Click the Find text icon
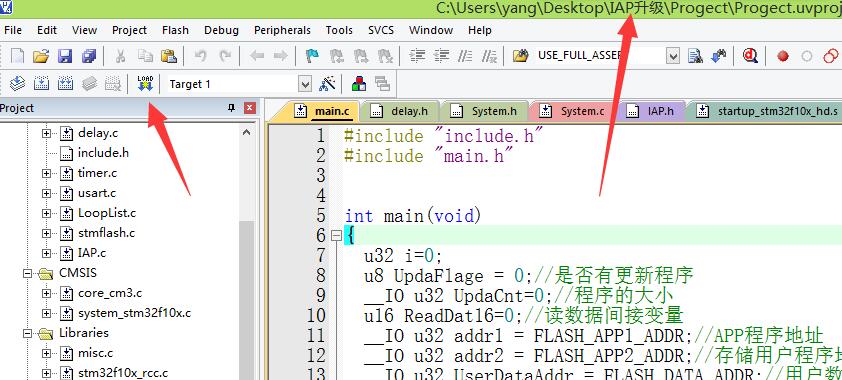842x380 pixels. click(695, 56)
